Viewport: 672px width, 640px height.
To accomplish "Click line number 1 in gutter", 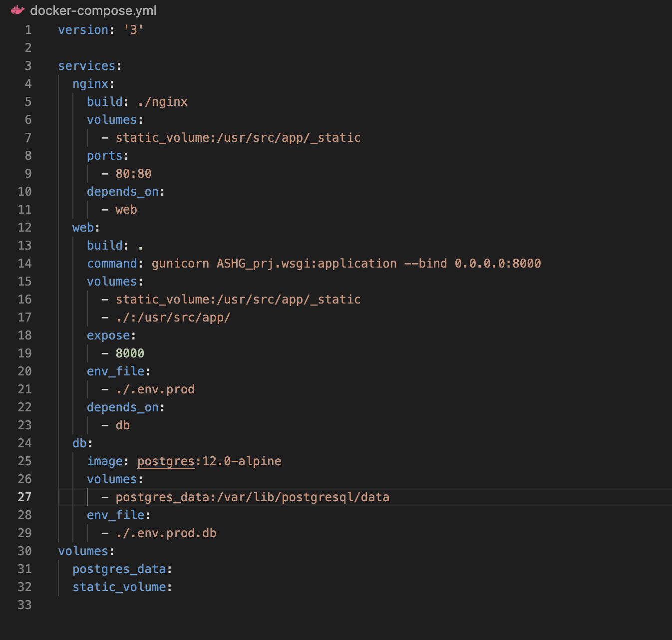I will (28, 30).
